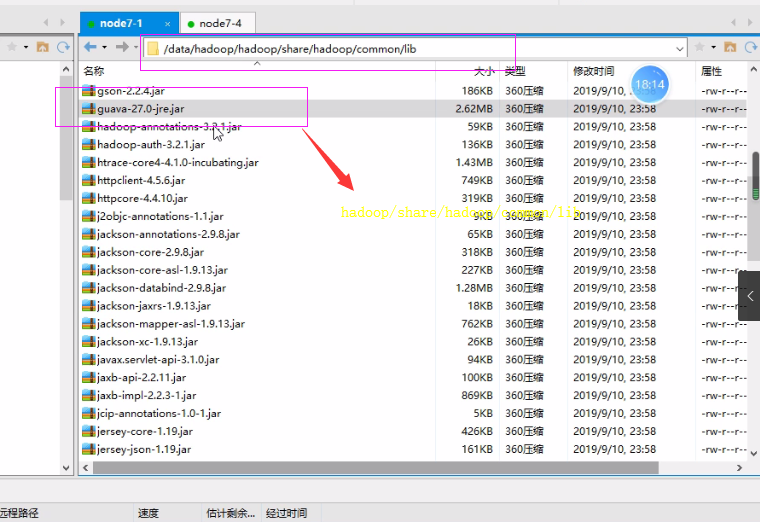Select jackson-jaxrs-1.9.13.jar file
The width and height of the screenshot is (760, 522).
(x=154, y=306)
